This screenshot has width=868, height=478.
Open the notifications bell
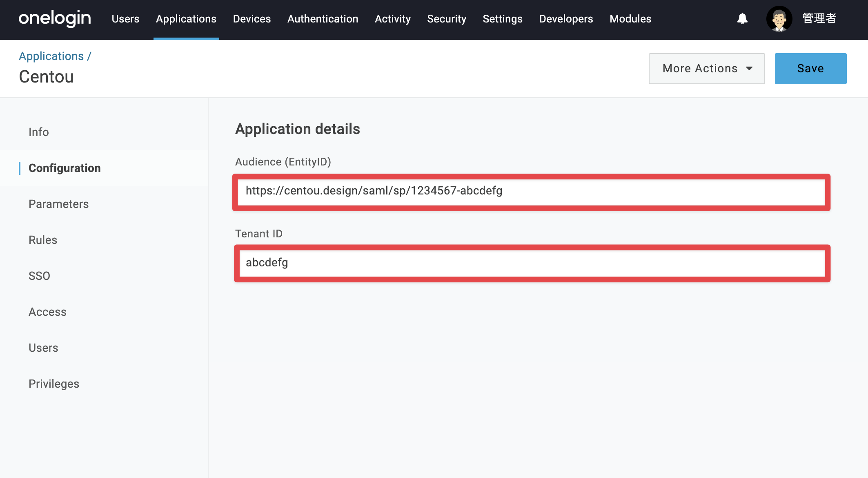click(x=742, y=19)
